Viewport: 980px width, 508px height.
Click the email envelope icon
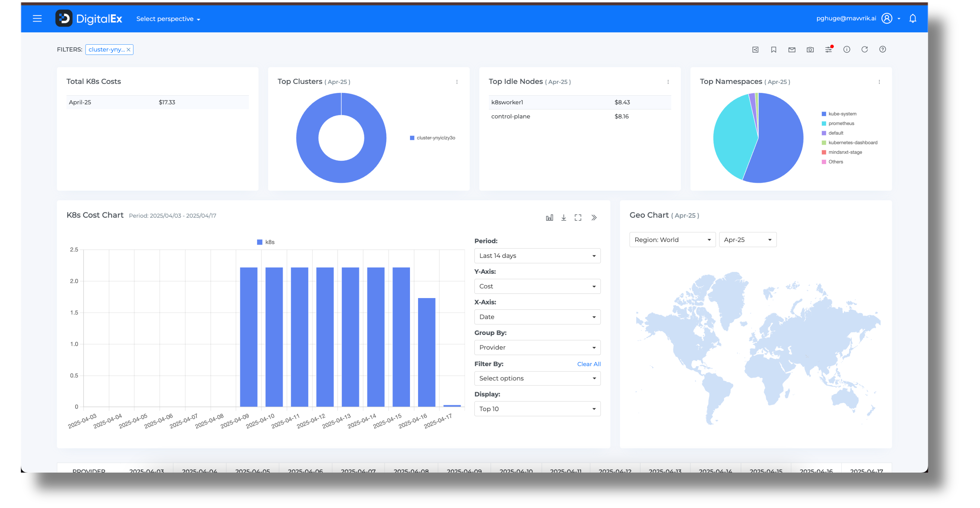(x=792, y=50)
